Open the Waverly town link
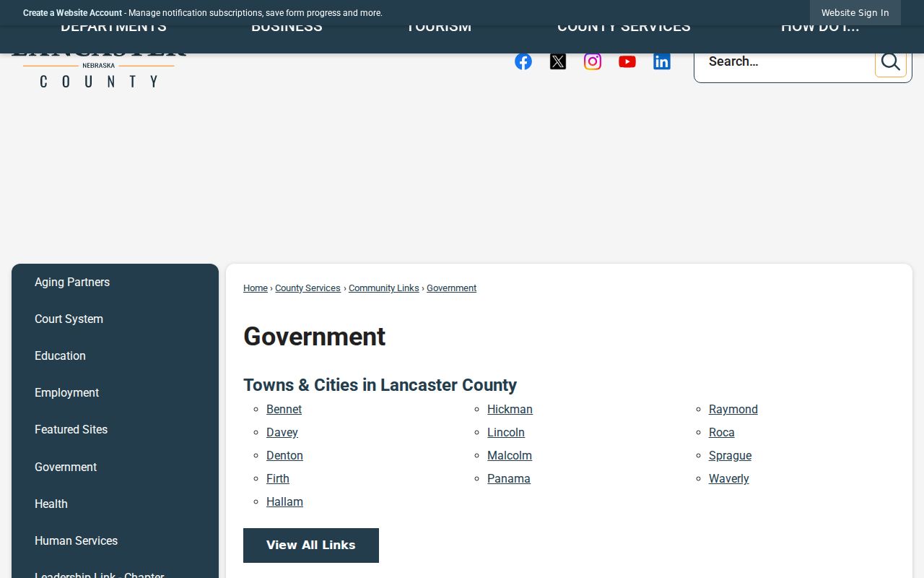The height and width of the screenshot is (578, 924). pyautogui.click(x=729, y=478)
